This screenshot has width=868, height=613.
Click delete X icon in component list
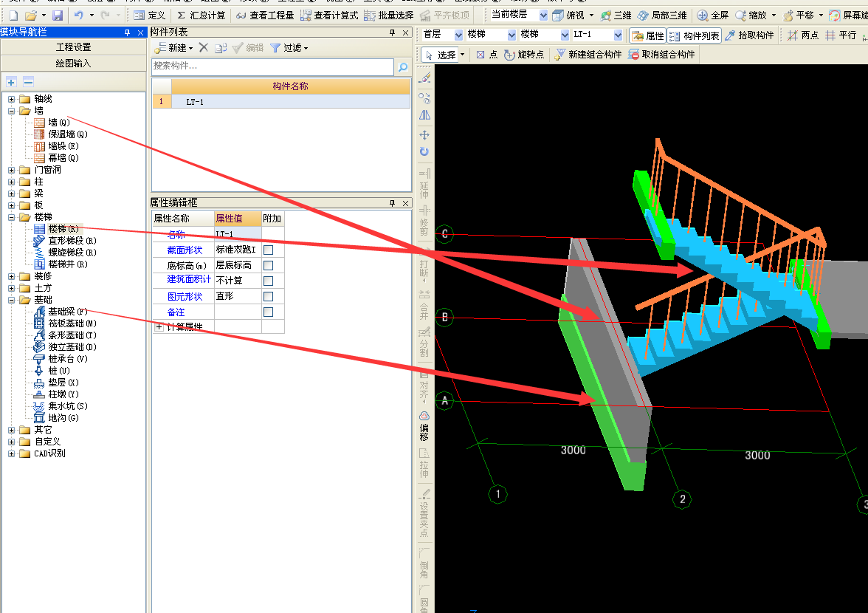click(204, 47)
